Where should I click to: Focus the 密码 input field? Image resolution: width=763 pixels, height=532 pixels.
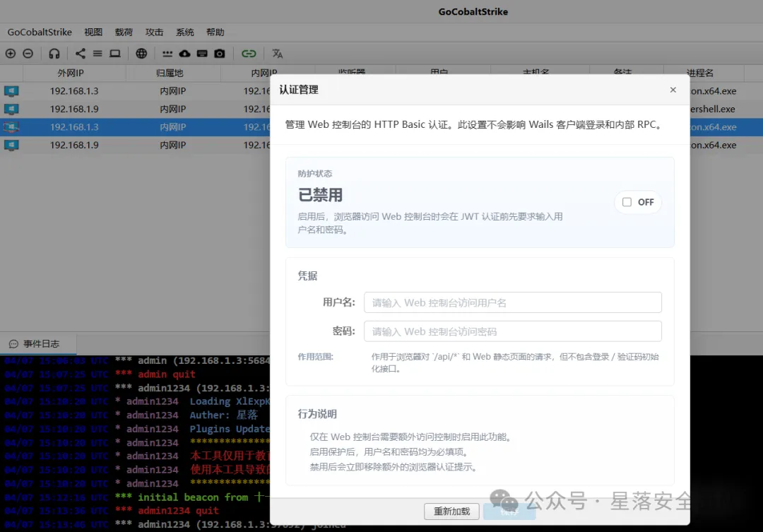(512, 331)
